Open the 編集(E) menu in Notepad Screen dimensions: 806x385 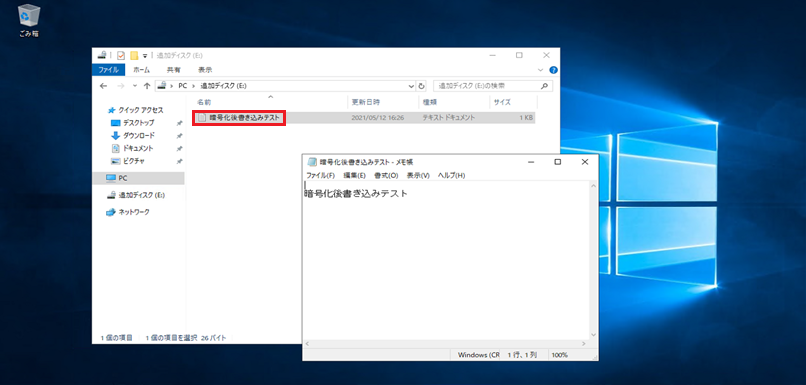point(354,175)
